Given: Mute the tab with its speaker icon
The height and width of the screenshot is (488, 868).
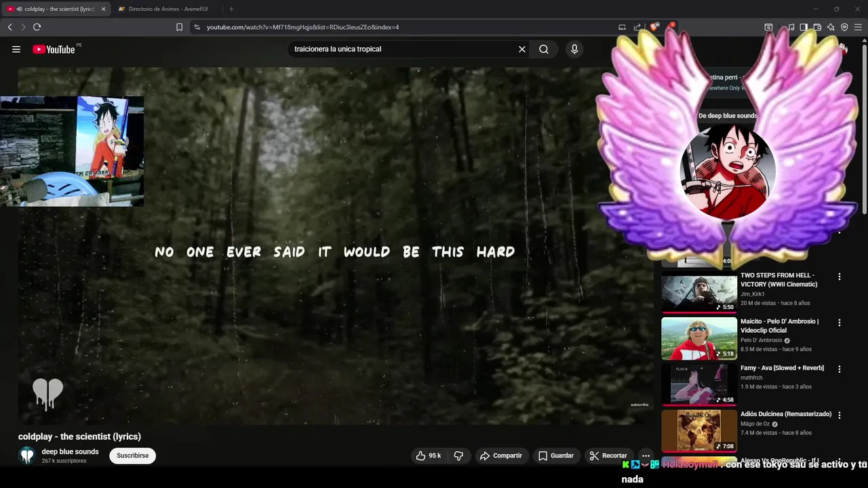Looking at the screenshot, I should tap(19, 9).
